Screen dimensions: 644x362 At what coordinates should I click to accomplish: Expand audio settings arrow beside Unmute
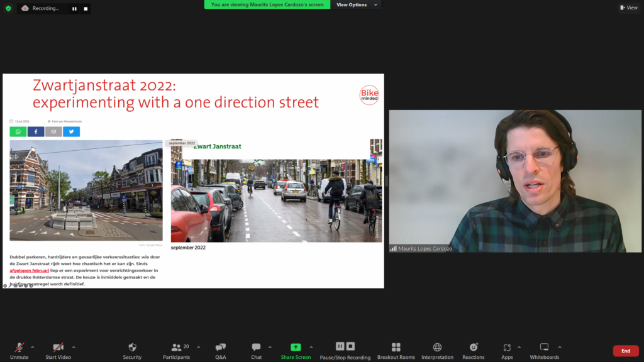tap(33, 347)
